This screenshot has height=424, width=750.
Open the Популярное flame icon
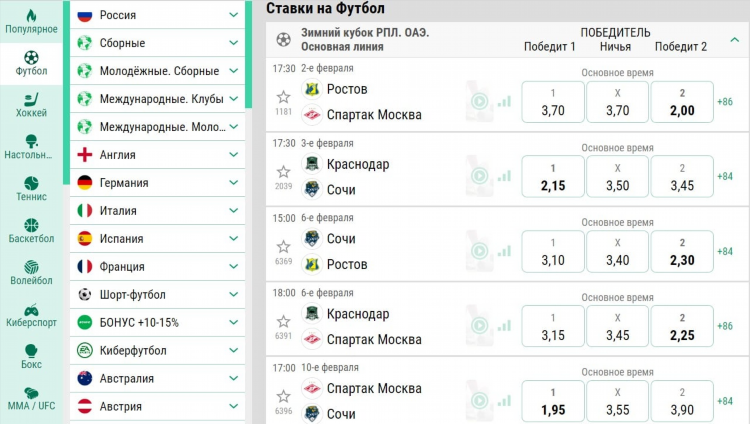click(x=31, y=16)
